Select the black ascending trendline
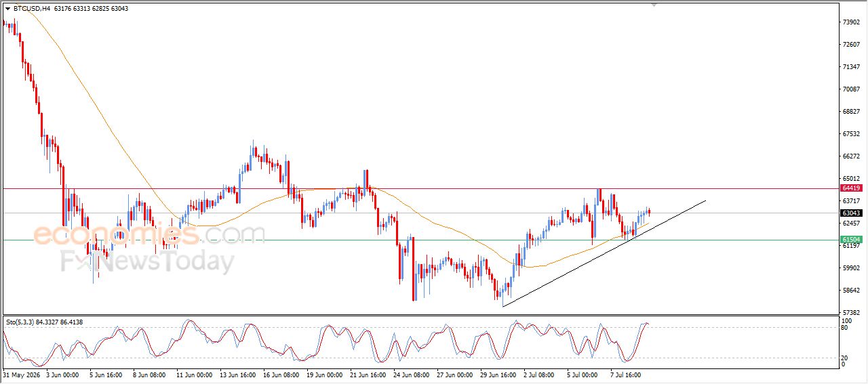This screenshot has width=868, height=384. (604, 254)
